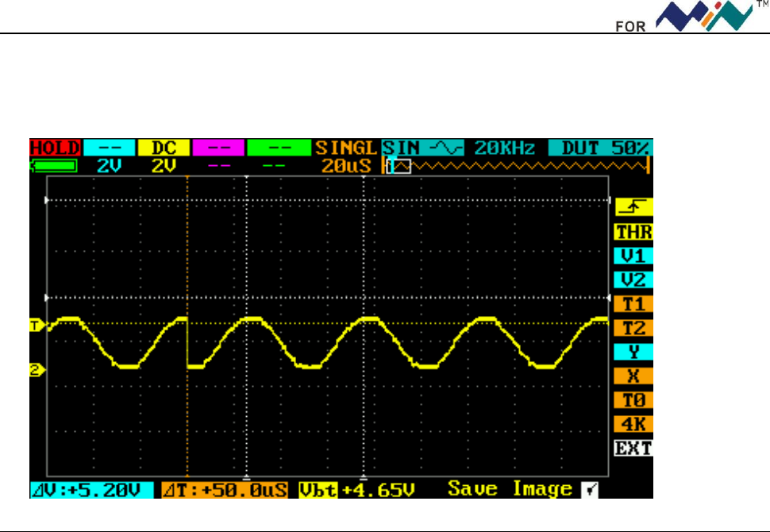Click the MINI logo at top right

click(704, 16)
